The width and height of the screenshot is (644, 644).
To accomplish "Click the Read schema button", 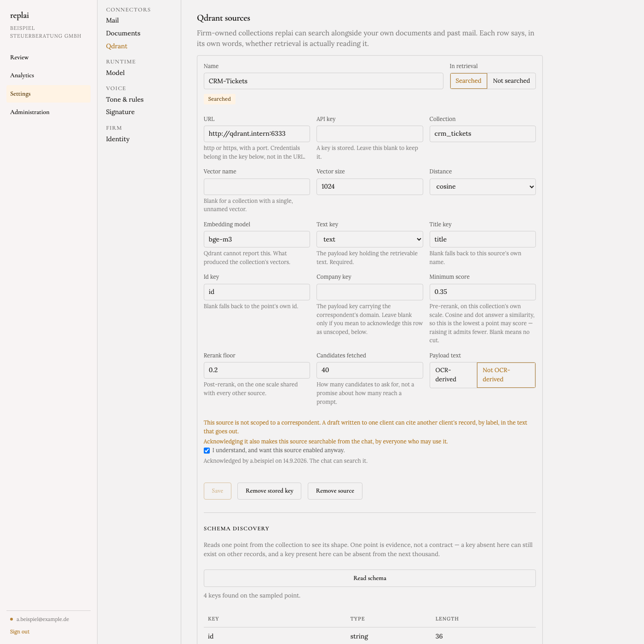I will 370,578.
